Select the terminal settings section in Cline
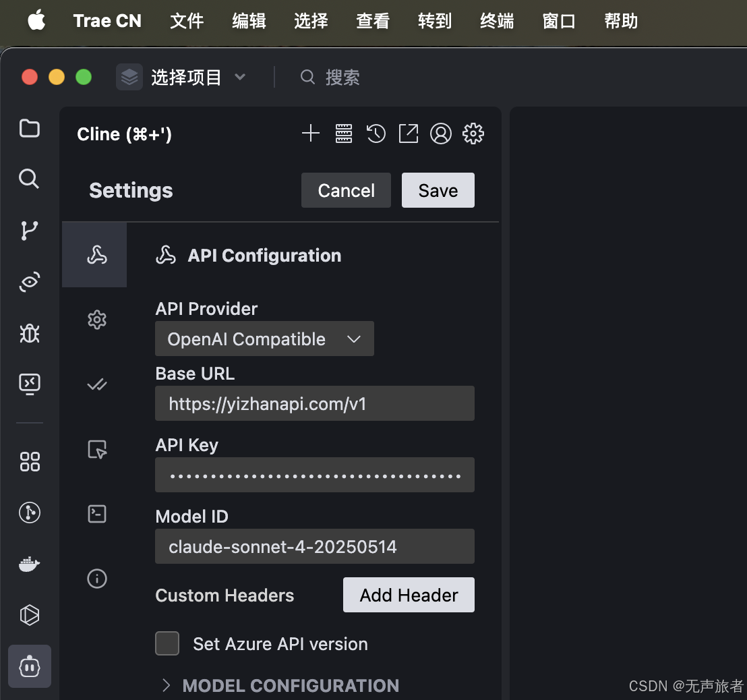This screenshot has height=700, width=747. click(x=96, y=513)
